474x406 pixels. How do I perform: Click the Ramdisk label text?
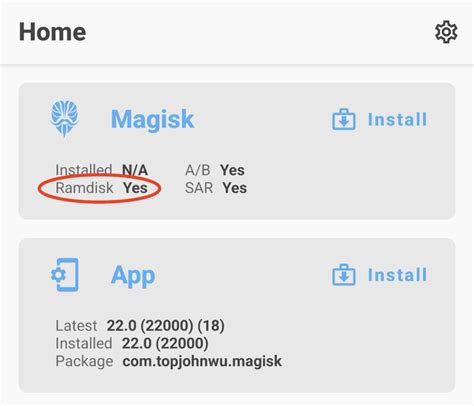point(84,188)
